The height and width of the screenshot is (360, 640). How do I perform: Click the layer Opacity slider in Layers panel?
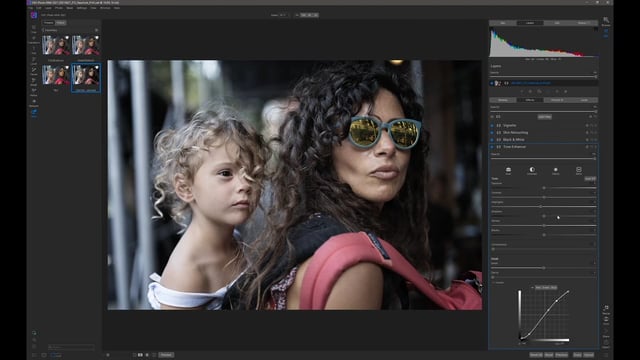tap(544, 76)
